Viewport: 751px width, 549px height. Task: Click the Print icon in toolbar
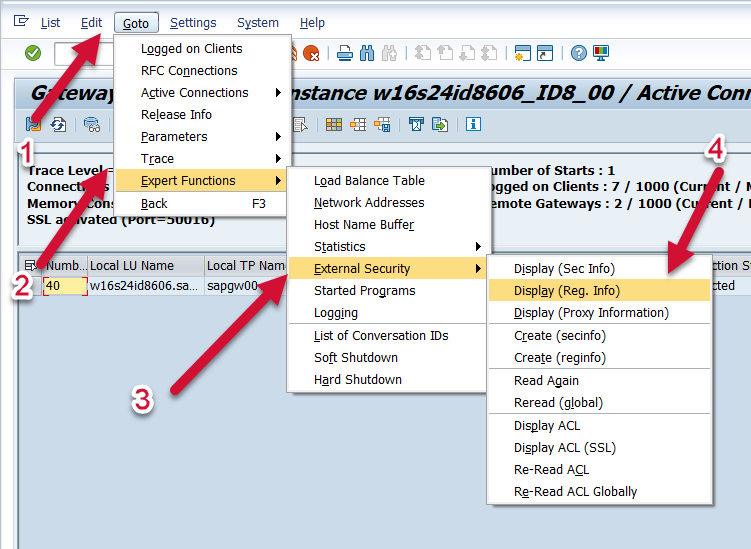click(x=345, y=53)
